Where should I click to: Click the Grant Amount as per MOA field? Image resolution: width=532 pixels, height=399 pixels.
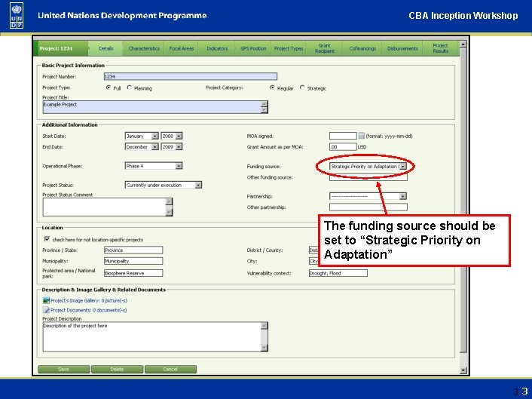point(343,146)
